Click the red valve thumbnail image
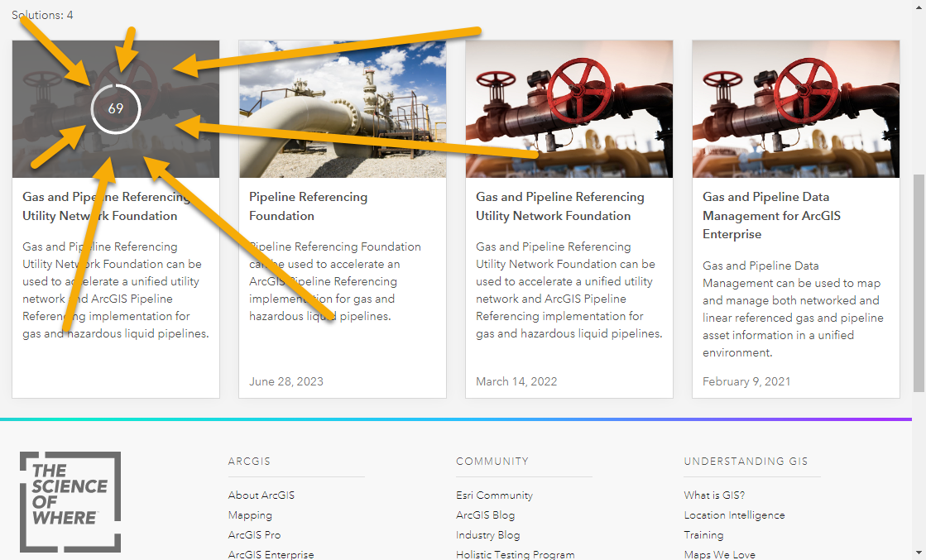 (569, 108)
